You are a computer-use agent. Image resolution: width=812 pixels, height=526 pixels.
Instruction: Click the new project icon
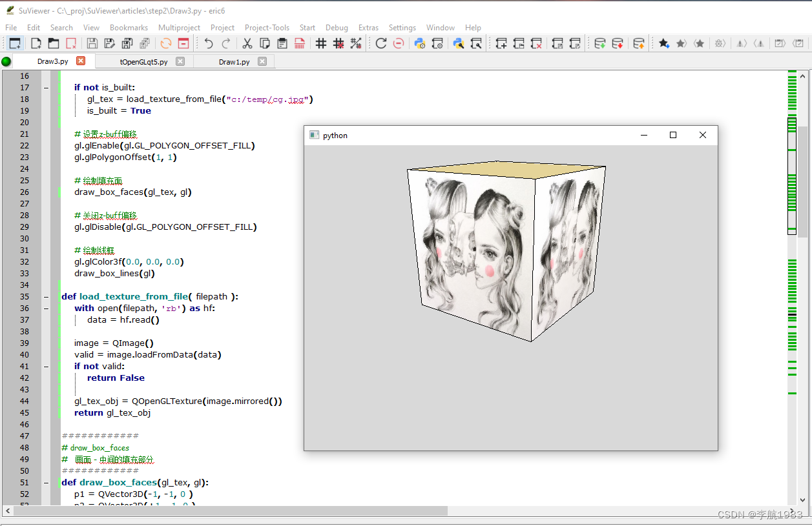[501, 43]
